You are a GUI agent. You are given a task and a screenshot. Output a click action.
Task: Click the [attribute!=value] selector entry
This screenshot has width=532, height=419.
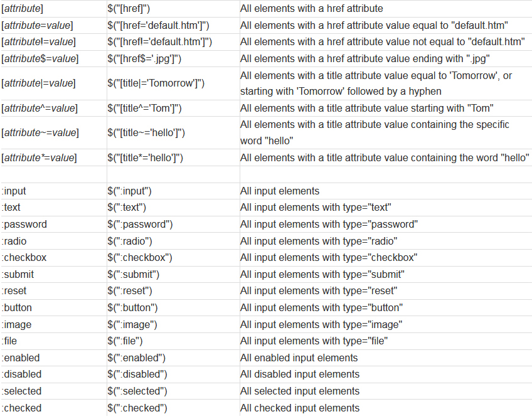(x=39, y=42)
